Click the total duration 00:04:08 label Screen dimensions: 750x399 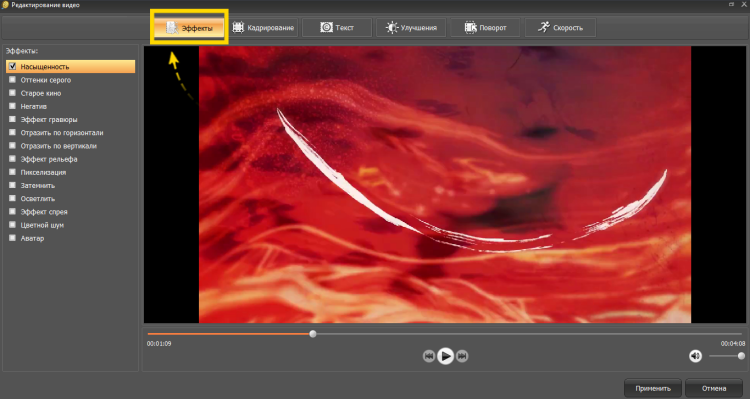(733, 344)
